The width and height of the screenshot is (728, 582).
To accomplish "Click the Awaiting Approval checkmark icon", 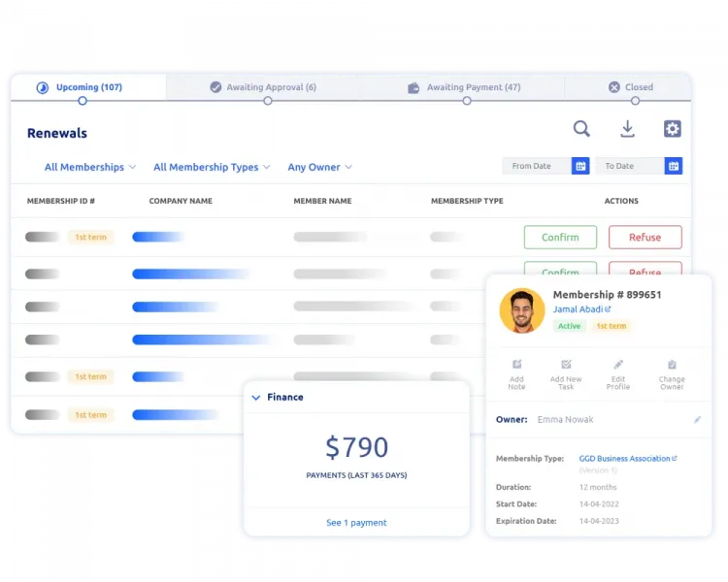I will click(215, 86).
